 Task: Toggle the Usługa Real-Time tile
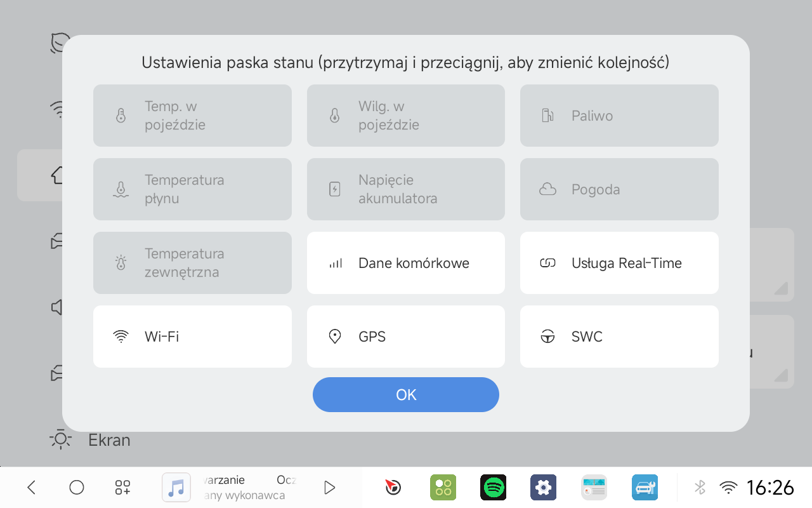(619, 263)
